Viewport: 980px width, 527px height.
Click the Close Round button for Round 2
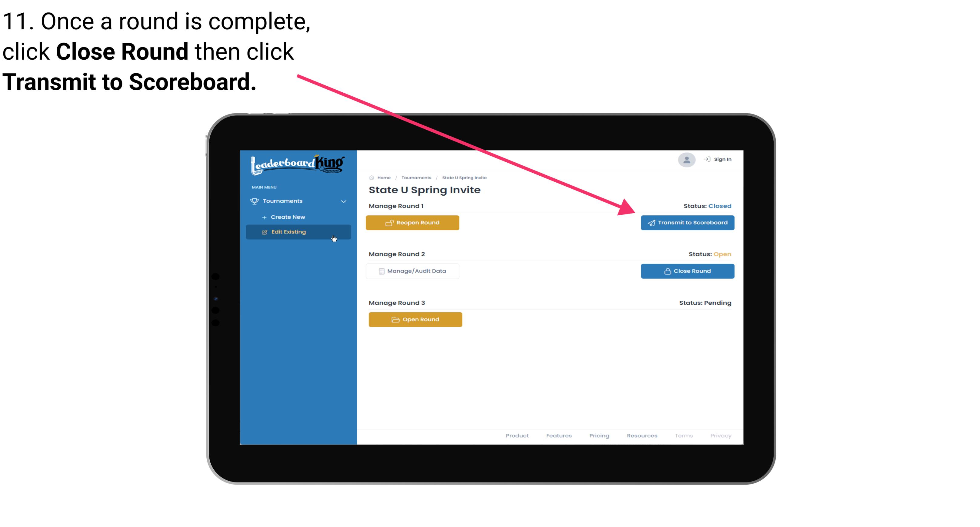(x=687, y=271)
